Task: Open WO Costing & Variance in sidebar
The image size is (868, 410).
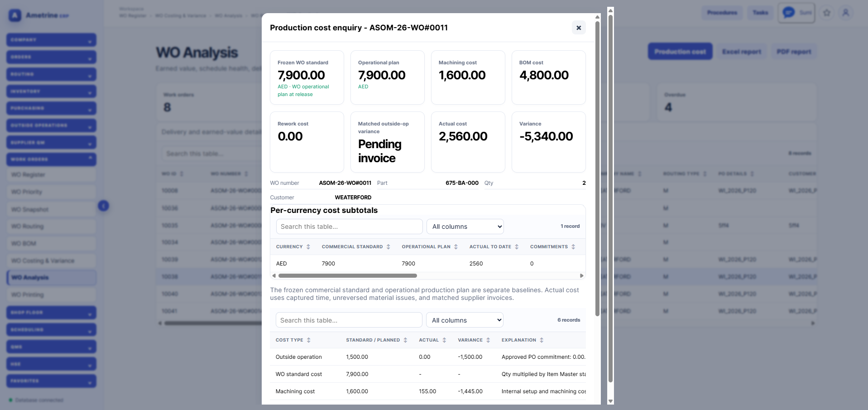Action: (x=51, y=261)
